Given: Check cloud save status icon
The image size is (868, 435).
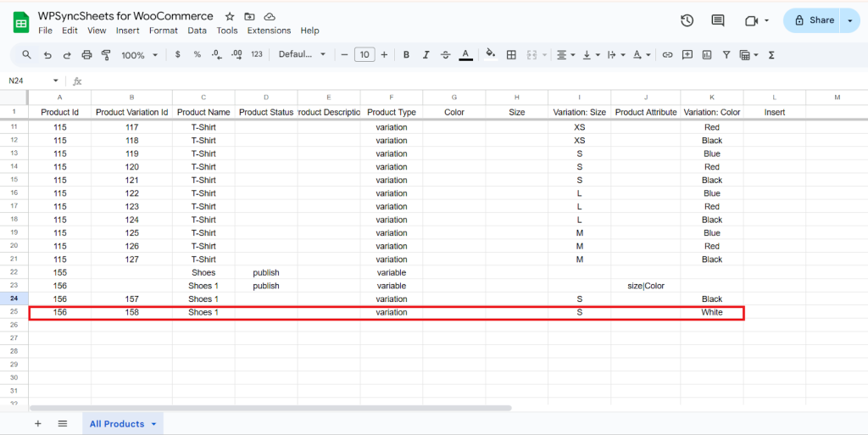Looking at the screenshot, I should [x=270, y=17].
